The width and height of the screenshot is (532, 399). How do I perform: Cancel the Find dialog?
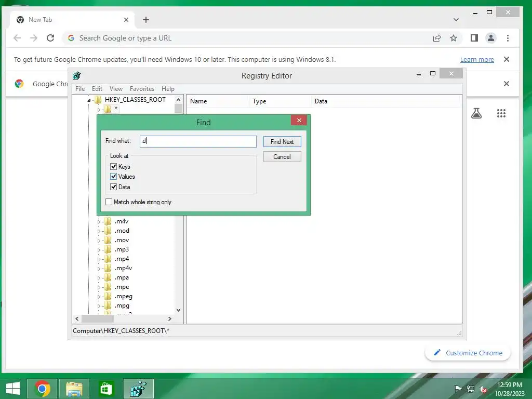pos(282,157)
